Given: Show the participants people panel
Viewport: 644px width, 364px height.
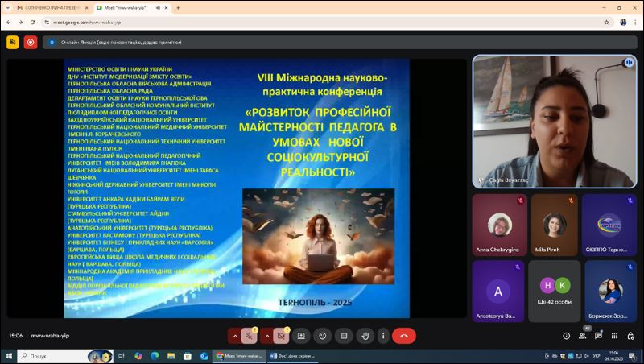Looking at the screenshot, I should 583,336.
